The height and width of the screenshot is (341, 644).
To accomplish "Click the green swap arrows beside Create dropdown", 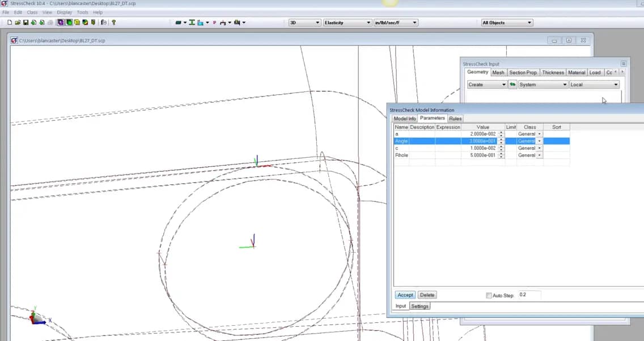I will click(512, 84).
